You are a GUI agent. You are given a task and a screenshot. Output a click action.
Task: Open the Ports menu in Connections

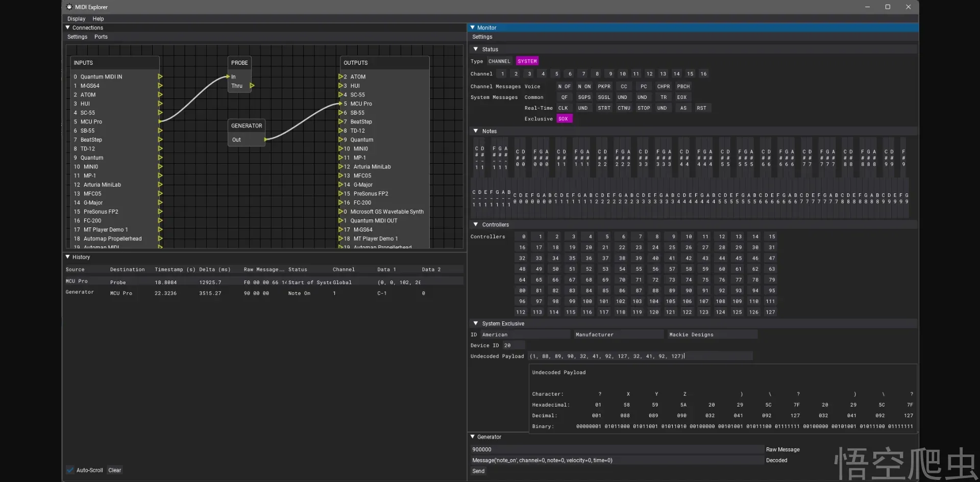101,37
